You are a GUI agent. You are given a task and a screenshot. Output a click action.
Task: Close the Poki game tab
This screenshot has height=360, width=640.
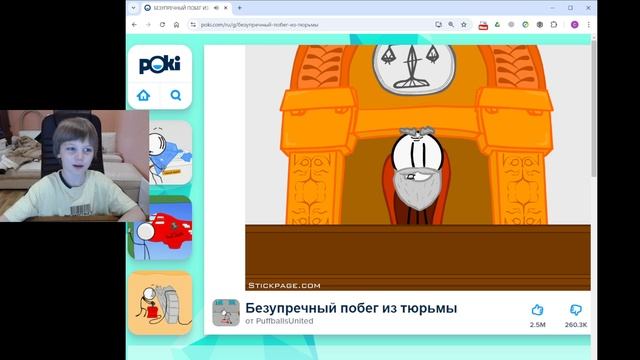226,8
